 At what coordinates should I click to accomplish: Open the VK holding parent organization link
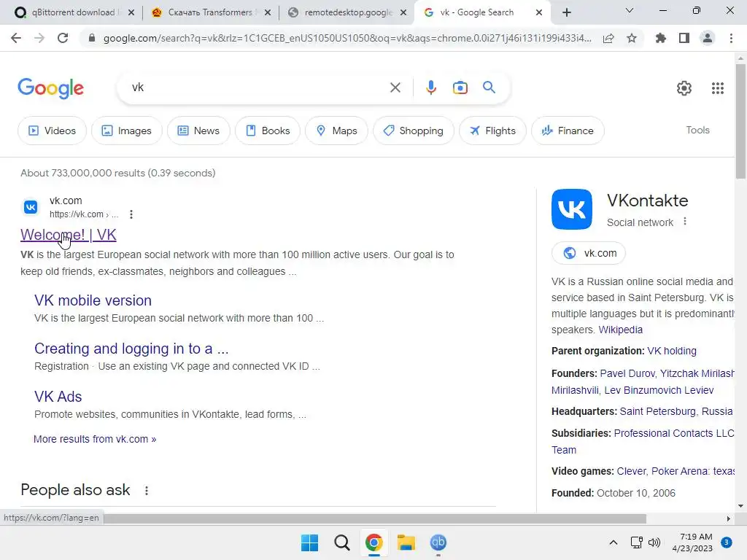coord(672,351)
